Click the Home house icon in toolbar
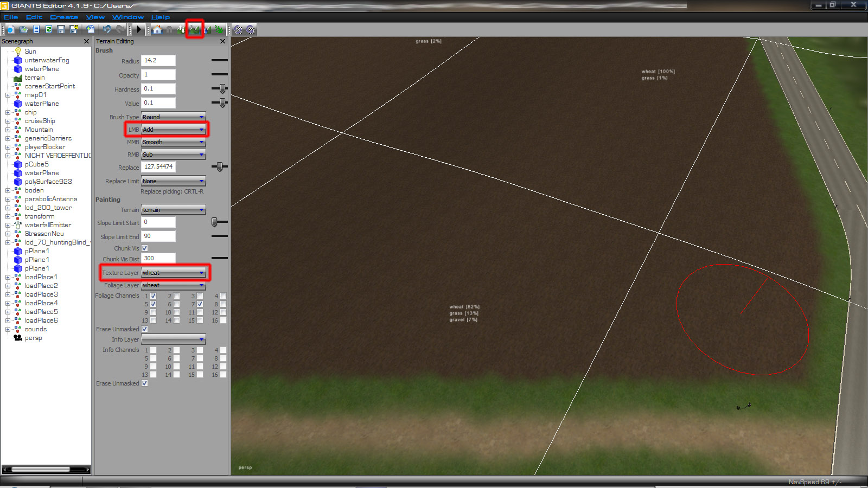The height and width of the screenshot is (488, 868). pos(157,29)
